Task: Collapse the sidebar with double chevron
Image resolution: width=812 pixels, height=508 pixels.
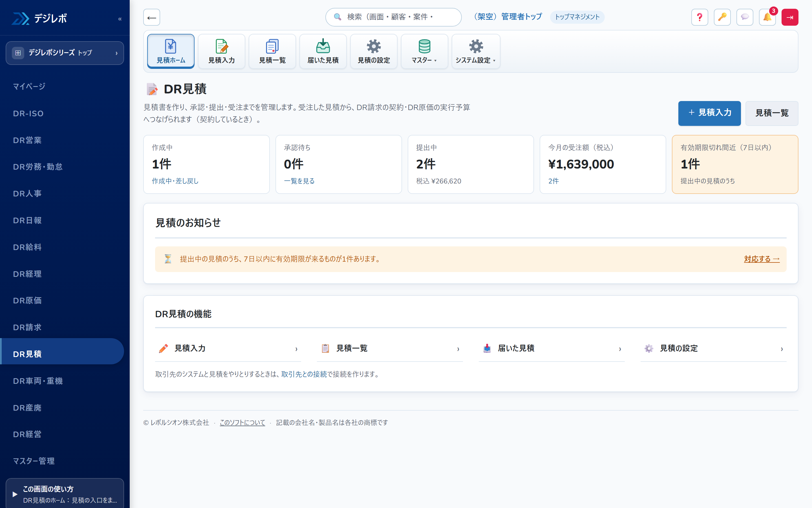Action: [120, 19]
